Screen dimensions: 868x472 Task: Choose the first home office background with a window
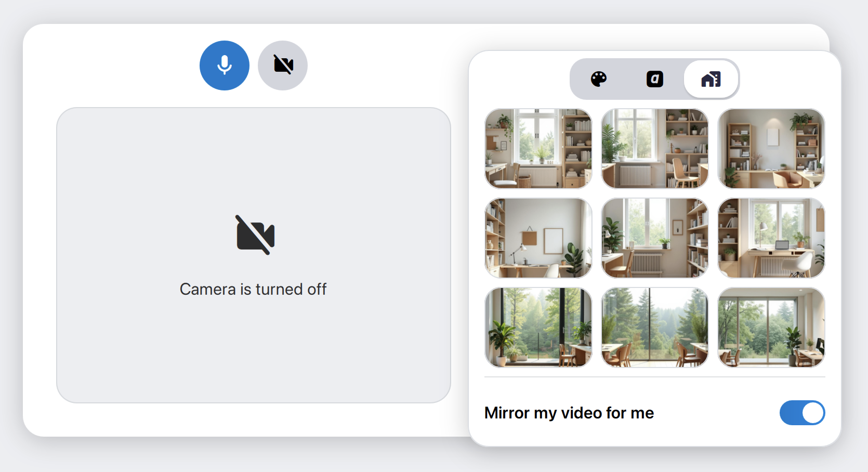538,149
